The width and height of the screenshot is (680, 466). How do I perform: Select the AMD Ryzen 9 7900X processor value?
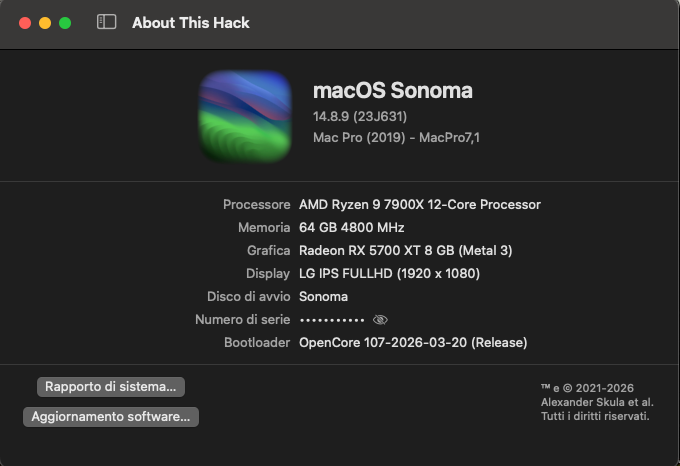(420, 205)
